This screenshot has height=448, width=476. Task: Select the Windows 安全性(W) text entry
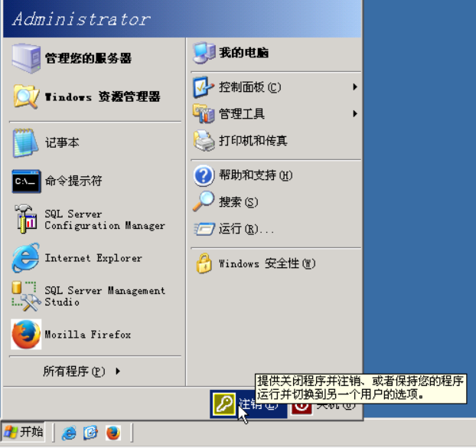click(x=267, y=263)
